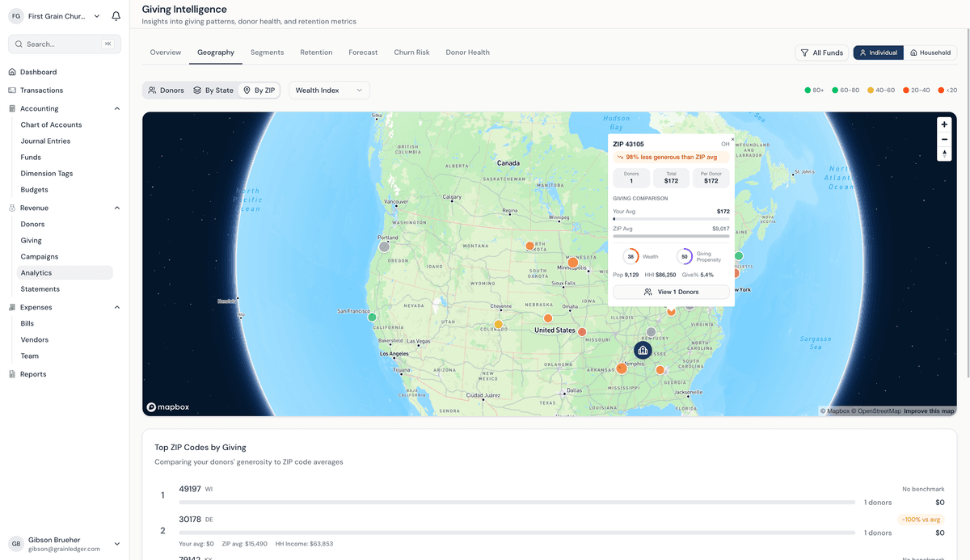Click View 1 Donors button
This screenshot has width=970, height=560.
671,292
